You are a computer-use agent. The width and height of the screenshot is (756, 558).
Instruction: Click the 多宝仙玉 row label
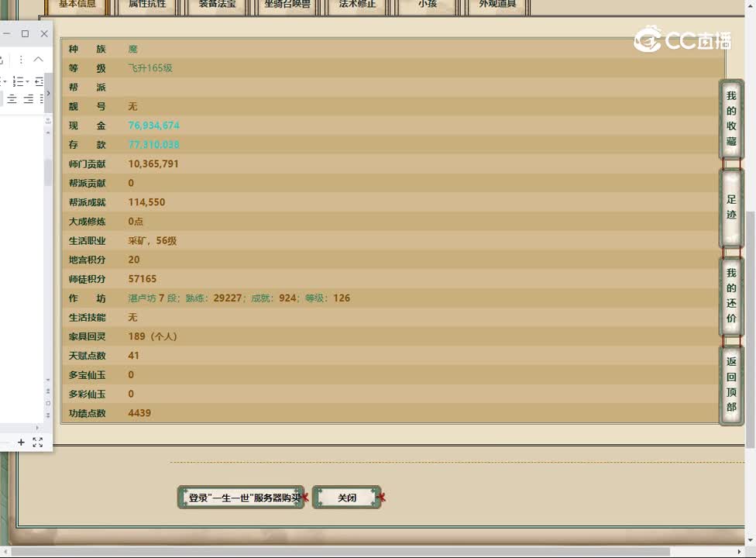point(87,375)
